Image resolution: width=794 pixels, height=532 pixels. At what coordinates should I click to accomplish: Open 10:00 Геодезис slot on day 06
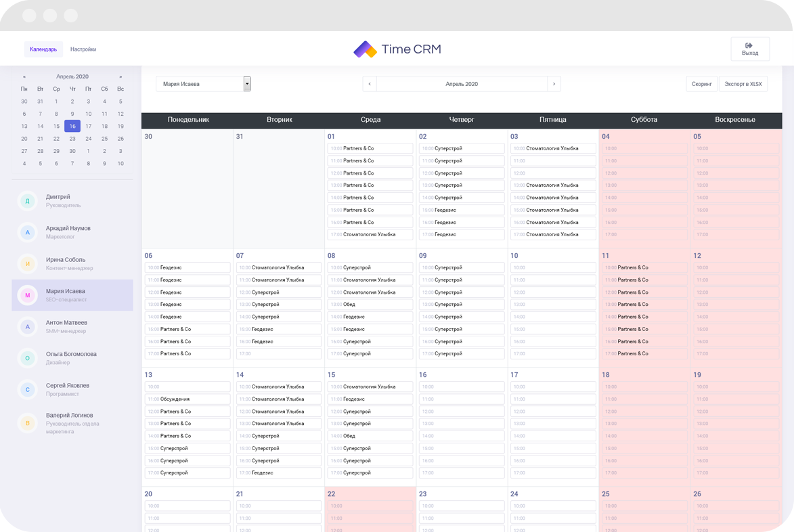(188, 267)
